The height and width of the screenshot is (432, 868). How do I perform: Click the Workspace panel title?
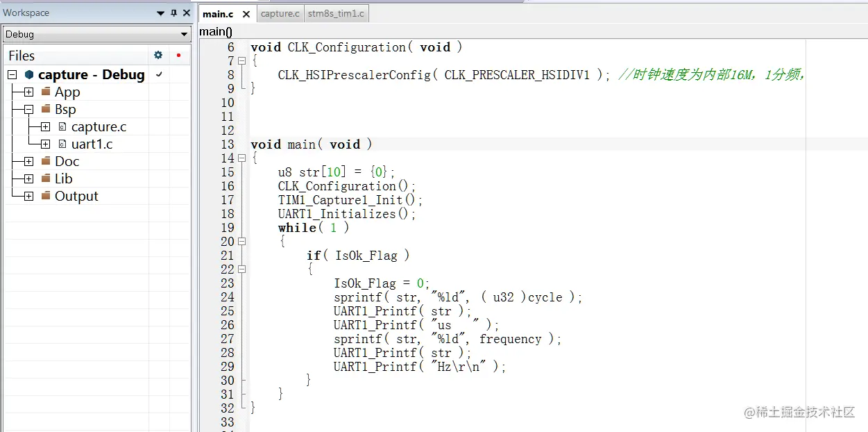(26, 13)
